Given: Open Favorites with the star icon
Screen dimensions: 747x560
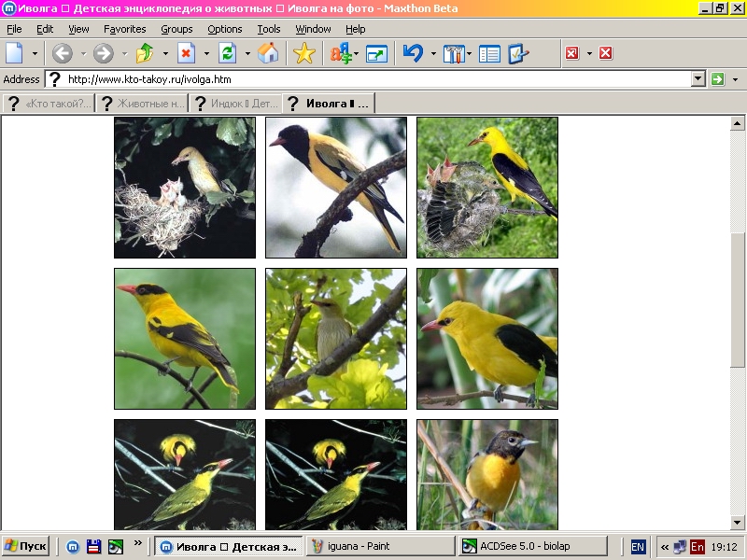Looking at the screenshot, I should point(304,53).
